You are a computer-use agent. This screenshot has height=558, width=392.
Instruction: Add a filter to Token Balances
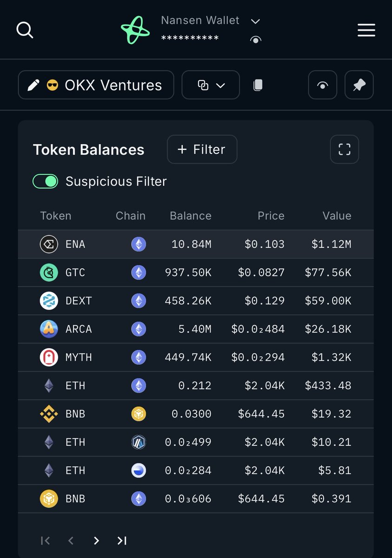(202, 149)
